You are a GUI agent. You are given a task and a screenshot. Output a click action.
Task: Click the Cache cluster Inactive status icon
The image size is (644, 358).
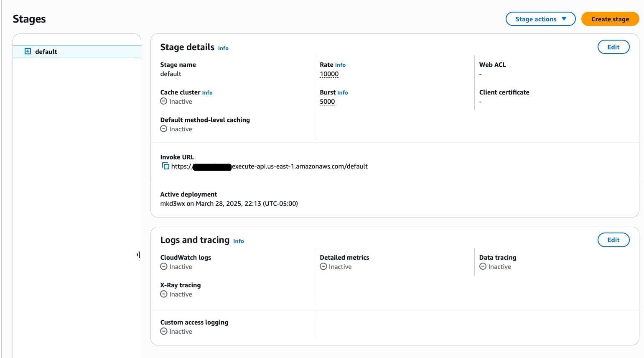pos(164,101)
